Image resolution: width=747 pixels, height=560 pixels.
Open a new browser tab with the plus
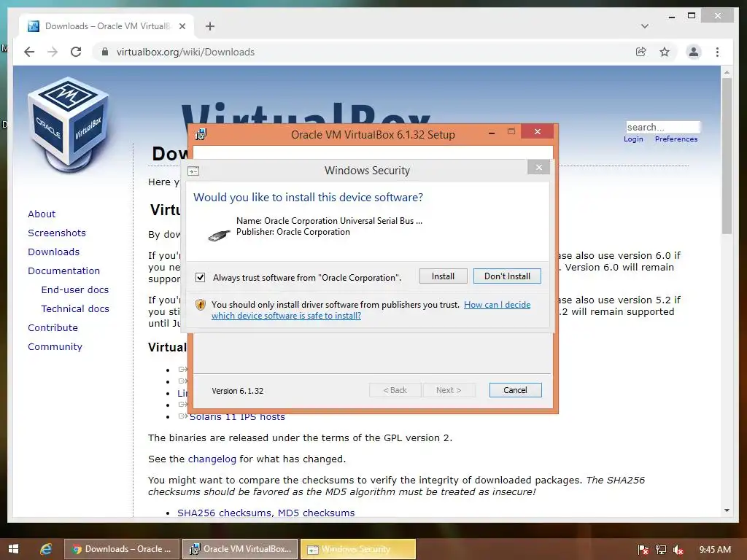point(210,26)
